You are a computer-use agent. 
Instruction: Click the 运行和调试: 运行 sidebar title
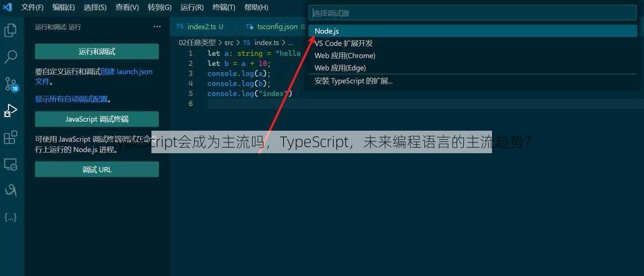coord(58,26)
